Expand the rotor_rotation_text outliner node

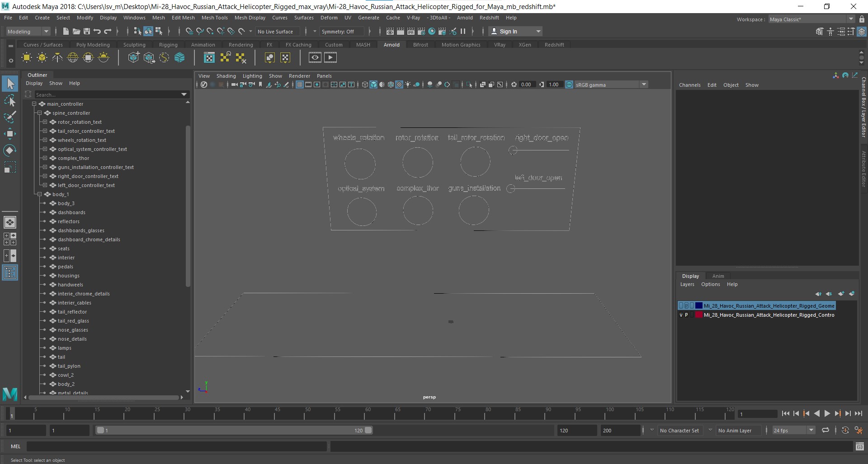point(45,122)
